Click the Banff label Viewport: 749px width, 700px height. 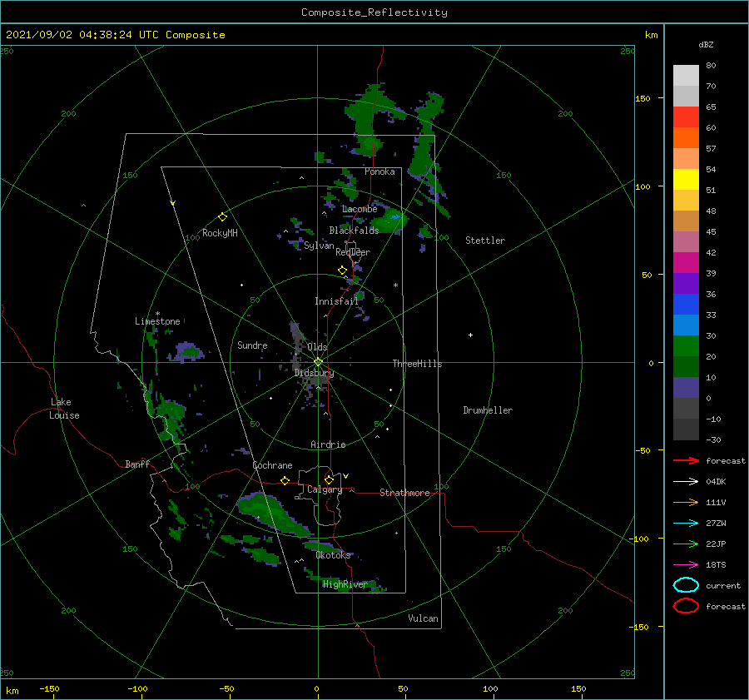137,464
